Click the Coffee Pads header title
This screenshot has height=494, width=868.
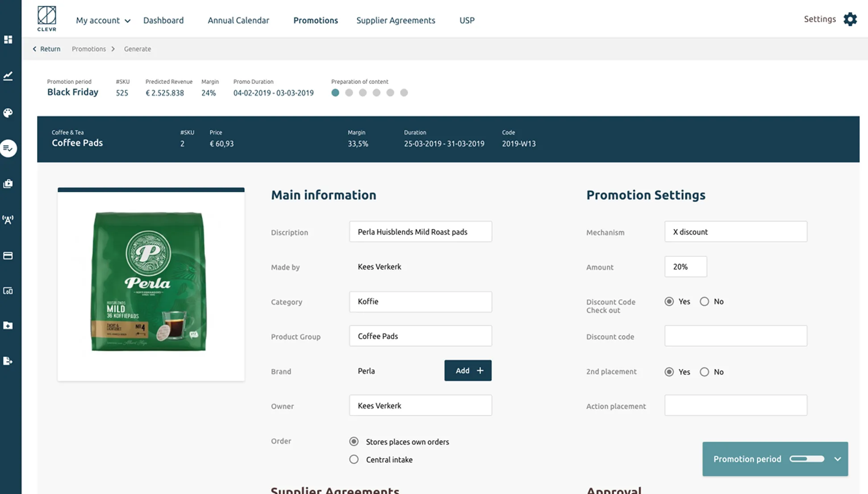pos(77,143)
